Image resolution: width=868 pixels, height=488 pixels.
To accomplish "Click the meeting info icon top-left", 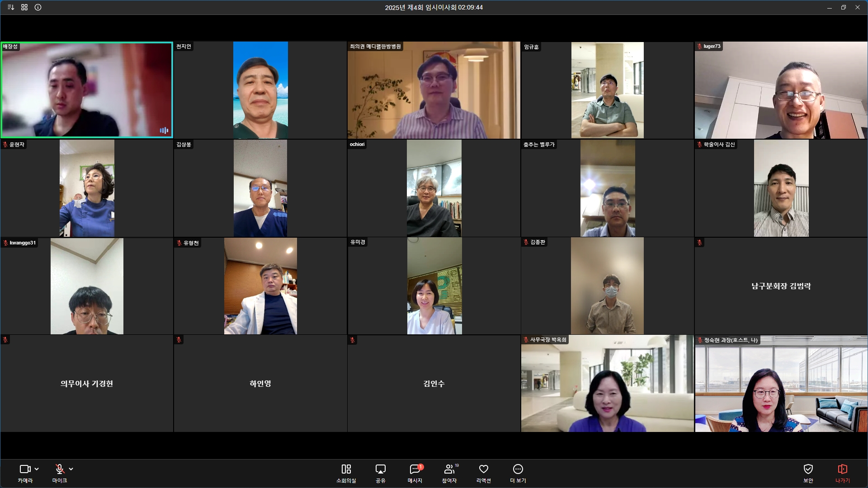I will coord(38,7).
